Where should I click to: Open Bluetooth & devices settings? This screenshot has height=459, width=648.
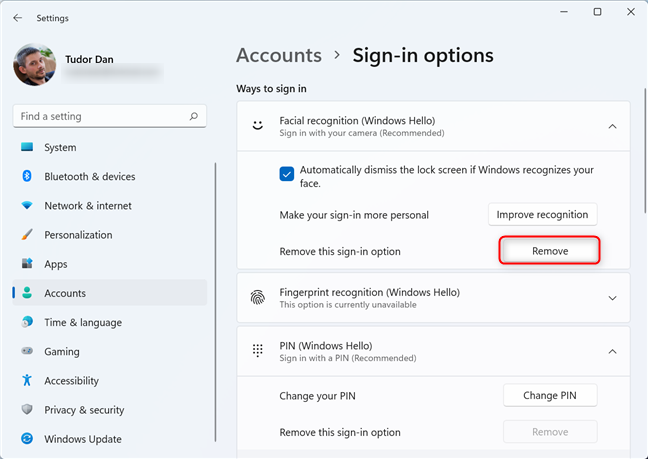(x=110, y=176)
